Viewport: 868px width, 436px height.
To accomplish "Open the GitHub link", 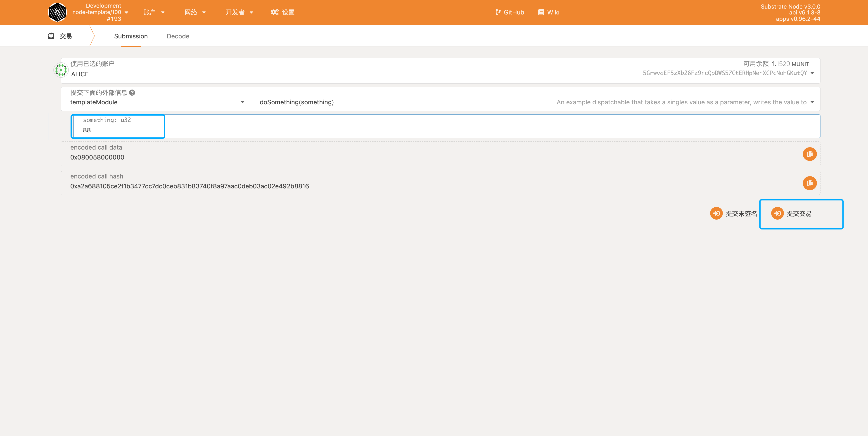I will click(510, 12).
